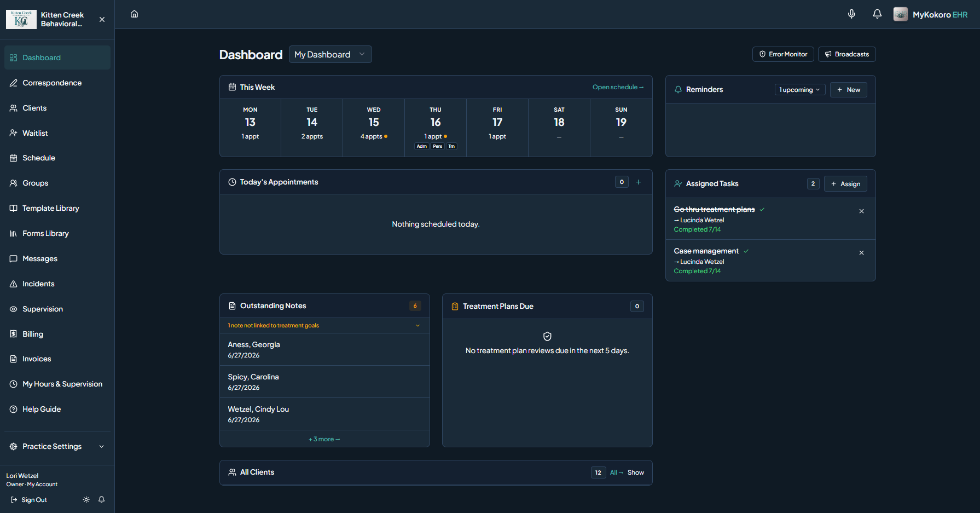
Task: Click the Invoices document icon
Action: click(x=14, y=359)
